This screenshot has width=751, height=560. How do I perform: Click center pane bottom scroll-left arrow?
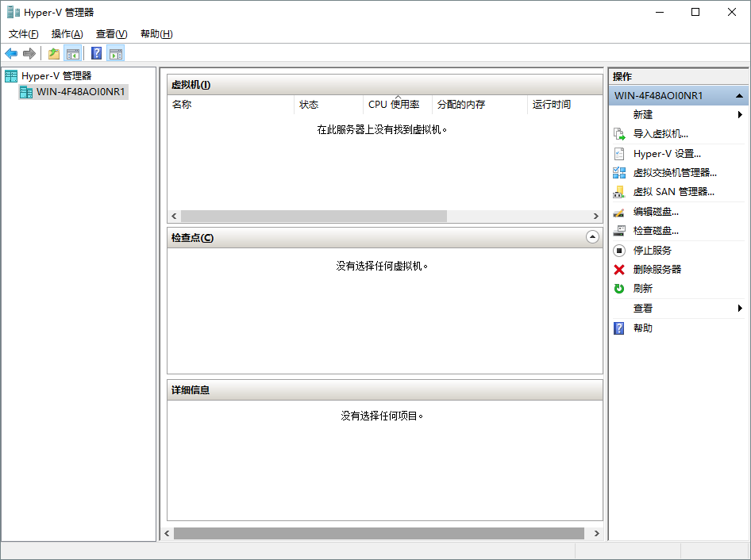tap(167, 533)
